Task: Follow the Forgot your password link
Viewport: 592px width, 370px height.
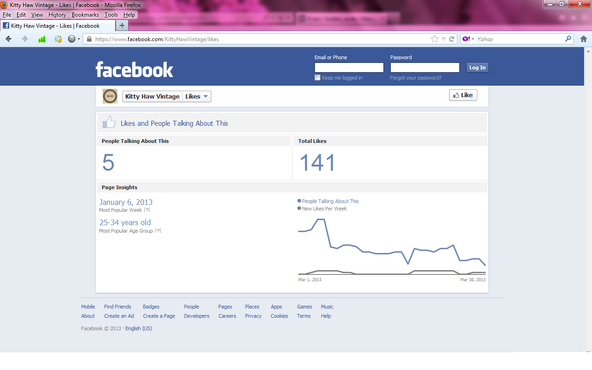Action: (x=415, y=78)
